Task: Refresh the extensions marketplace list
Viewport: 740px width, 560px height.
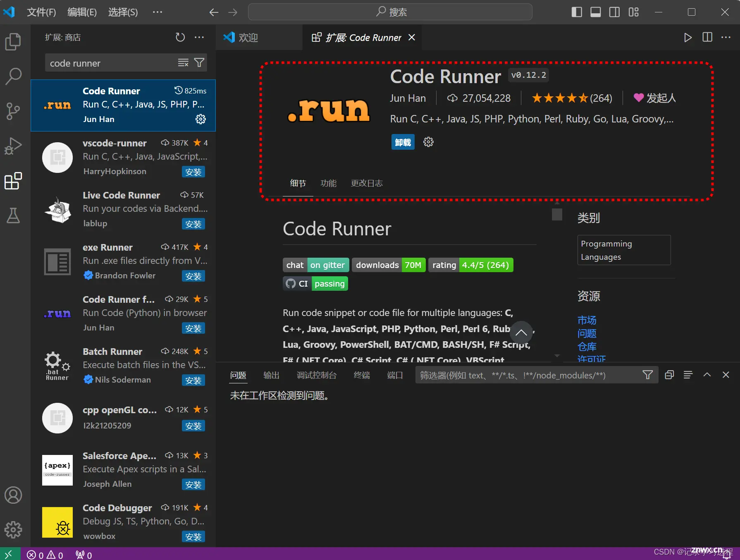Action: coord(180,37)
